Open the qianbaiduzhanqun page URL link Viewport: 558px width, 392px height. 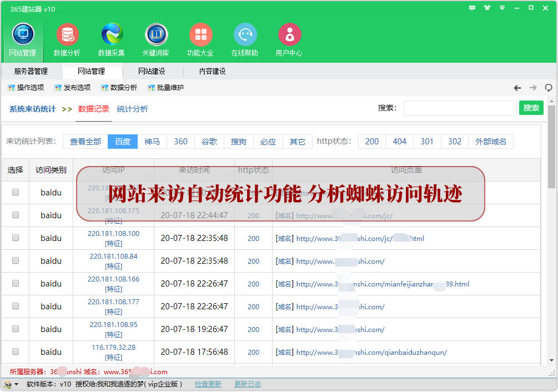pos(371,352)
